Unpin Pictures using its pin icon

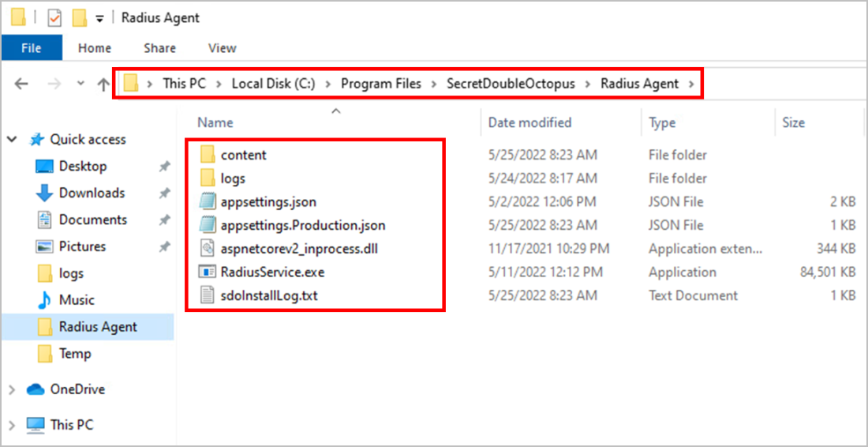[x=164, y=246]
